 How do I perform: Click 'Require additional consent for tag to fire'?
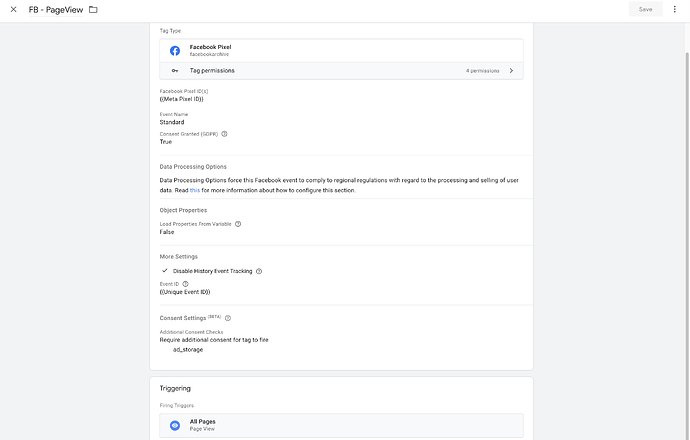tap(214, 340)
